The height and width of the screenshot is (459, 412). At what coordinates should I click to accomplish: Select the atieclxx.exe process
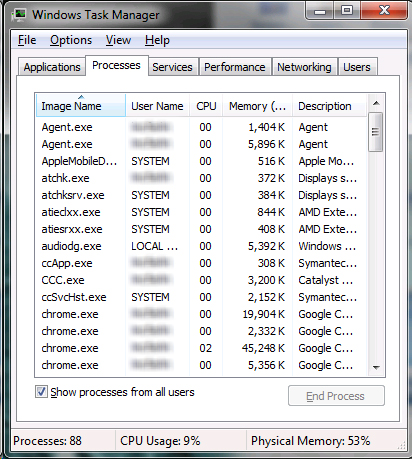click(x=201, y=212)
